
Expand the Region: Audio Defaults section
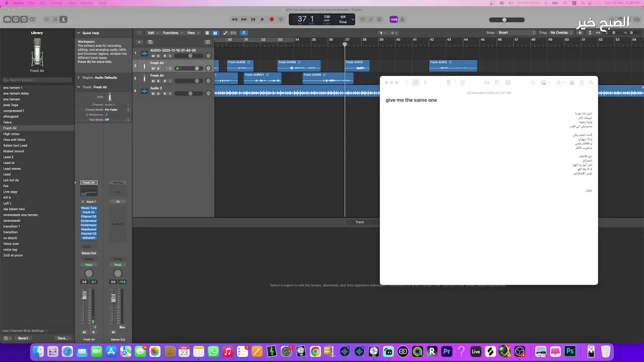[x=78, y=77]
